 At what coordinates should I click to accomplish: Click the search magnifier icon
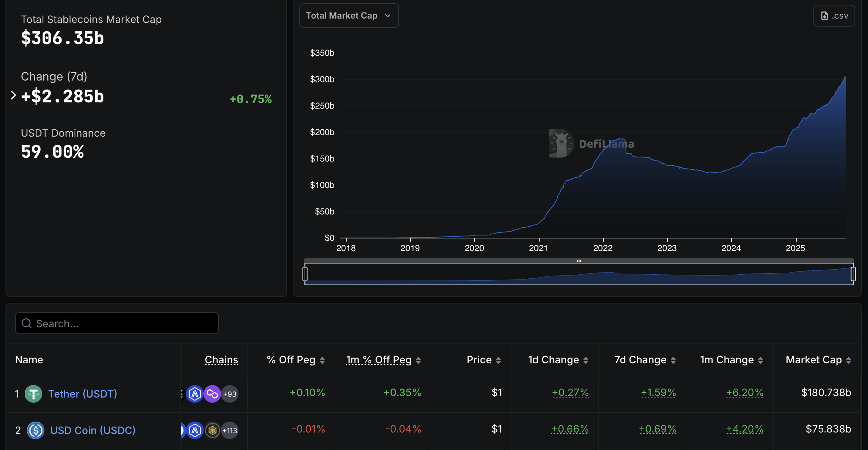point(26,323)
